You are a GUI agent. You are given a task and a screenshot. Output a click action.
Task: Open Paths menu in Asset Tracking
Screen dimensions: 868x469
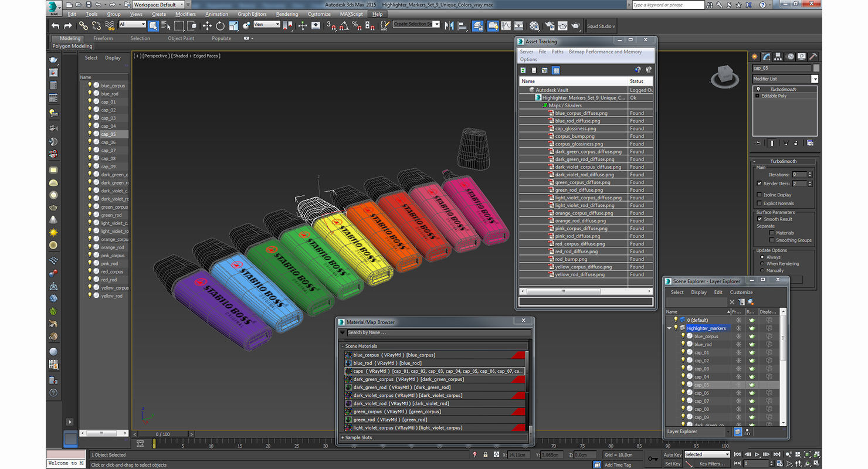557,52
